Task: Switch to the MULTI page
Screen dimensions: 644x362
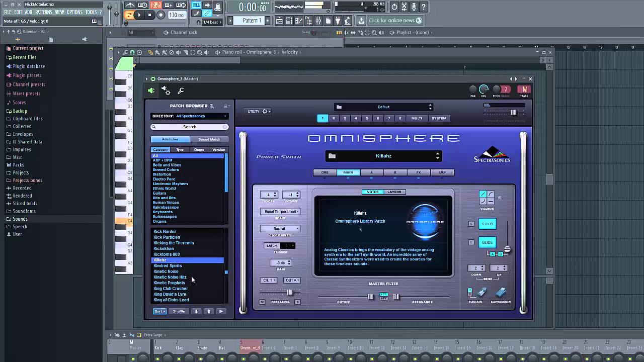Action: click(x=417, y=118)
